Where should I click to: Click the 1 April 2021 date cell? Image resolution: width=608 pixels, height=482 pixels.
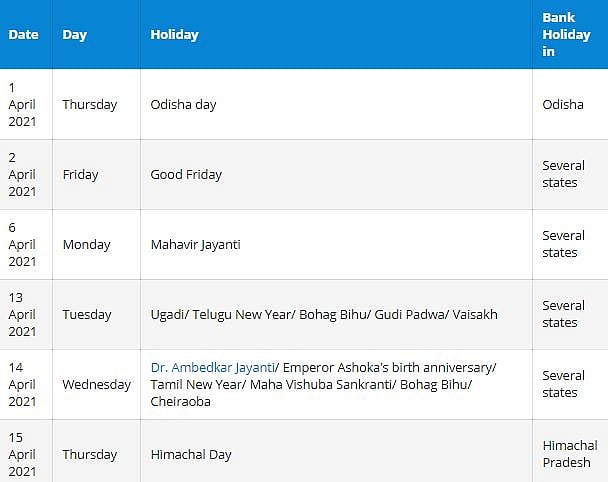pyautogui.click(x=22, y=105)
